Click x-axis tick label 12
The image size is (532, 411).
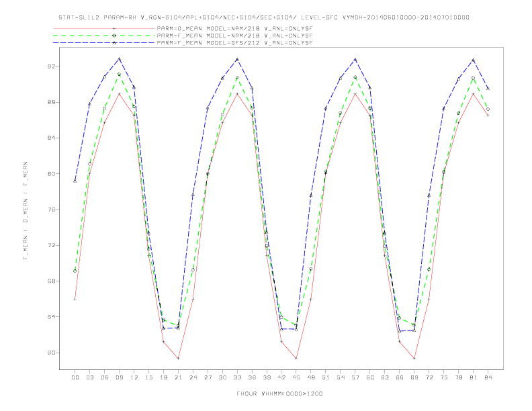pyautogui.click(x=134, y=377)
